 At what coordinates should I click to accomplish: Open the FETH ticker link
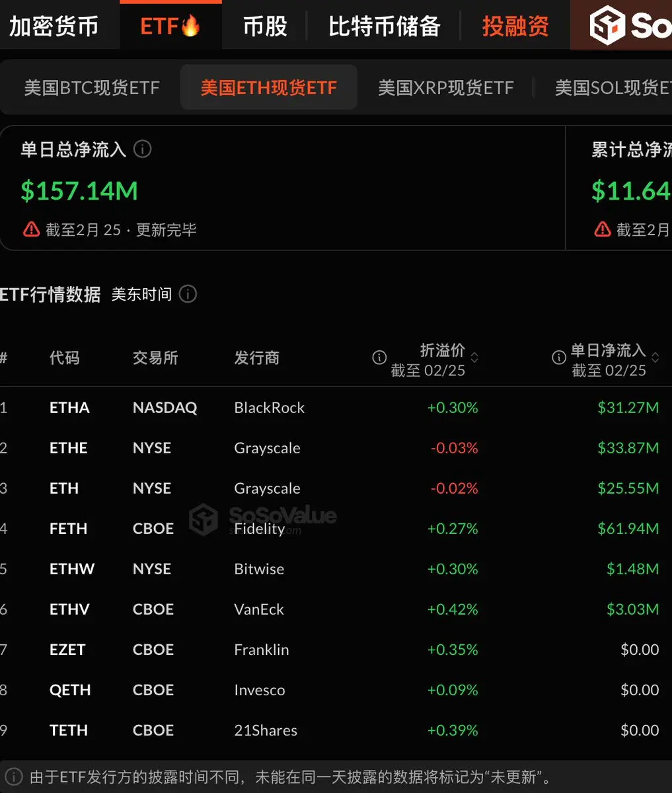click(x=69, y=529)
